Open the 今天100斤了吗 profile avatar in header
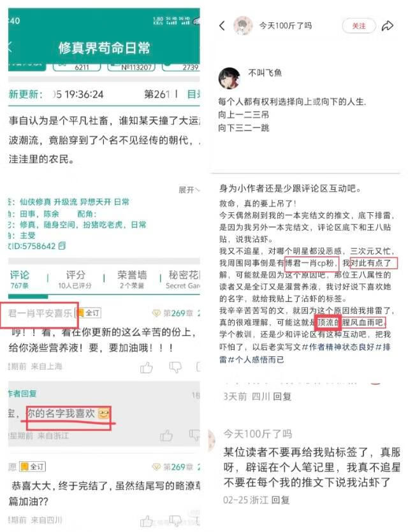Viewport: 408px width, 532px height. 243,25
